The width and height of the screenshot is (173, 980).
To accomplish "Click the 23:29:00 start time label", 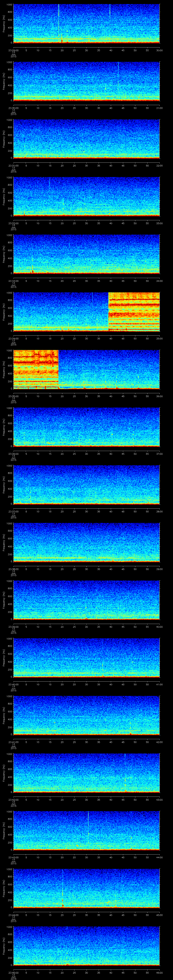I will (13, 50).
